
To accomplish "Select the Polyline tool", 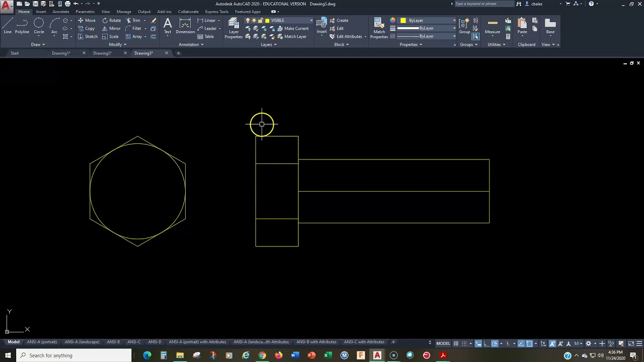I will (22, 26).
